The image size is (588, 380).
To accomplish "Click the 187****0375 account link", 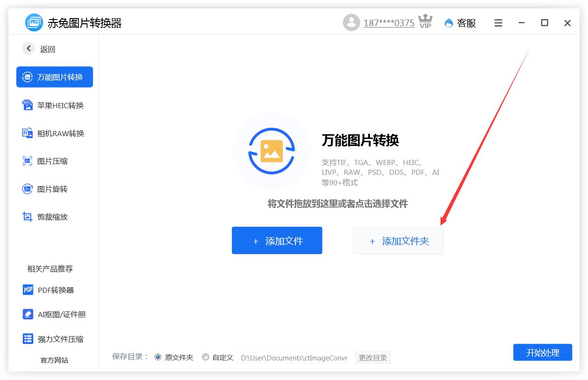I will [x=389, y=23].
